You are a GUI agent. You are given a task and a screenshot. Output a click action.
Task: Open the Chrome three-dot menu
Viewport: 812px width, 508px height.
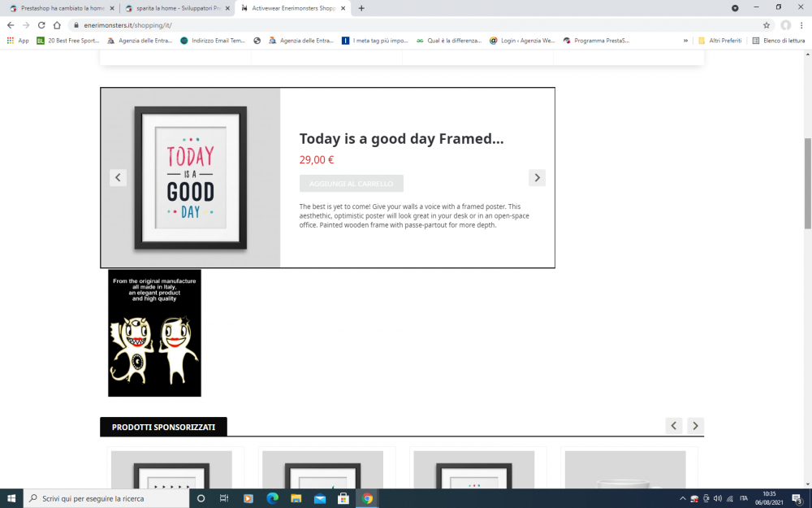(801, 25)
